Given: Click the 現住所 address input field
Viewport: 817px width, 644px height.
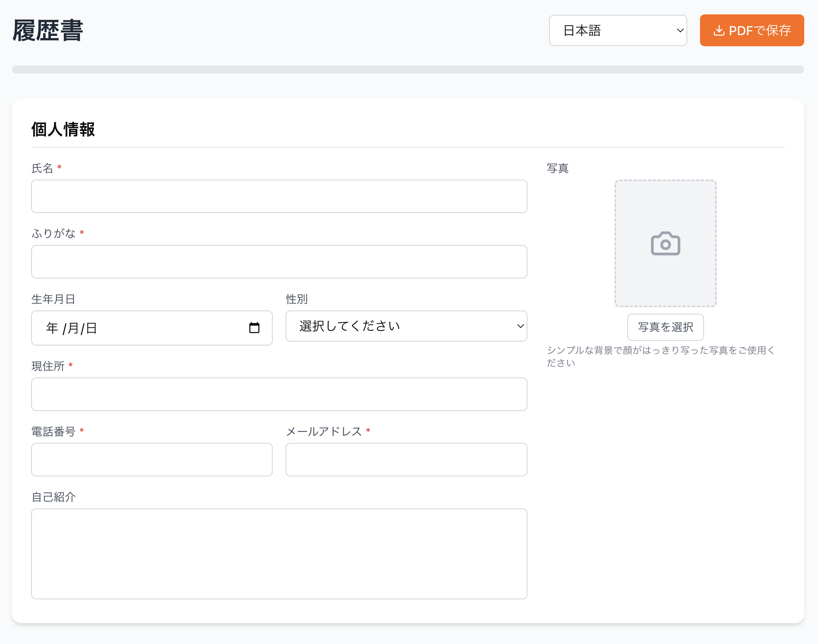Looking at the screenshot, I should coord(279,394).
